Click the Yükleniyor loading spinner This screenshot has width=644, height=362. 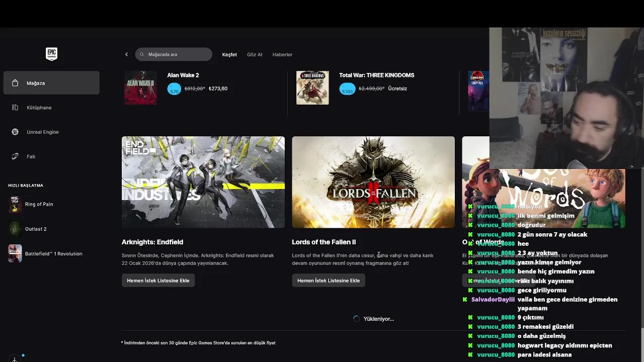pyautogui.click(x=356, y=319)
